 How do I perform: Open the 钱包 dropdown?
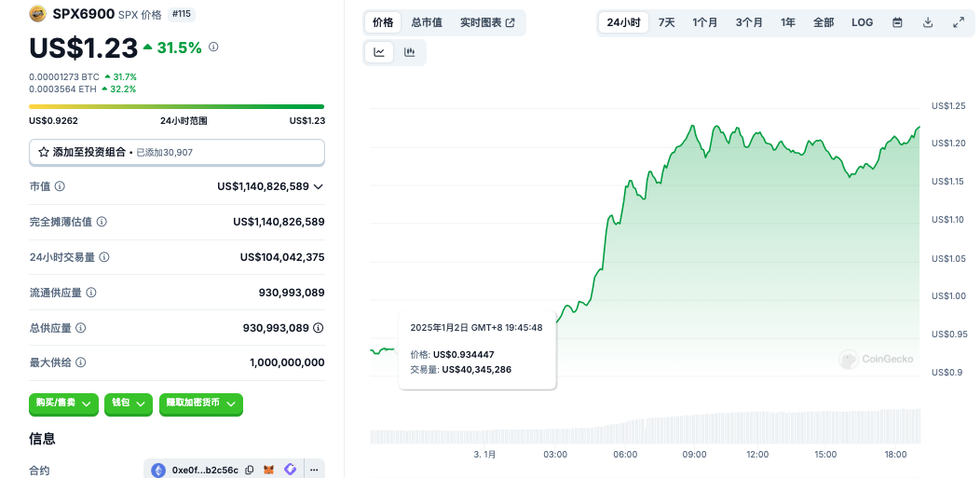(129, 404)
